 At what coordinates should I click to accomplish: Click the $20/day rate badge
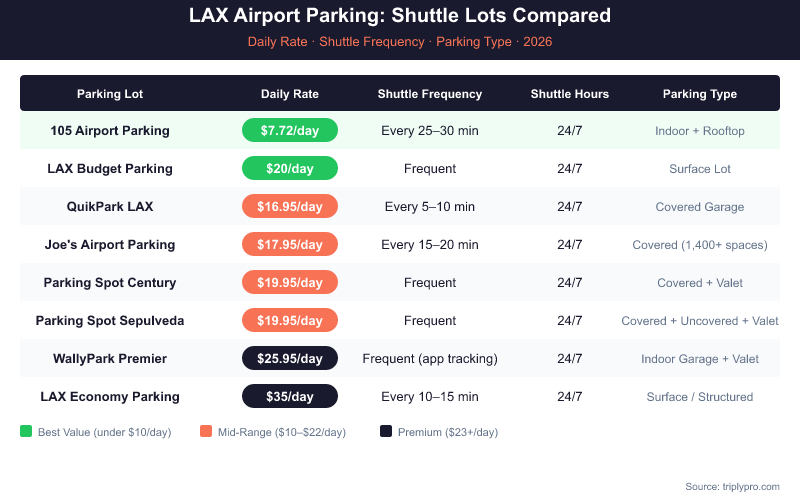pos(290,169)
